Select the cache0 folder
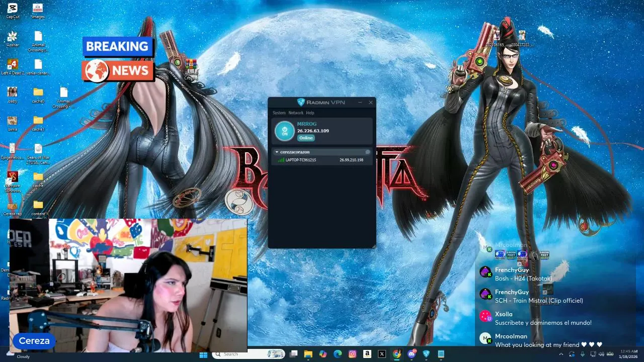 pos(38,95)
